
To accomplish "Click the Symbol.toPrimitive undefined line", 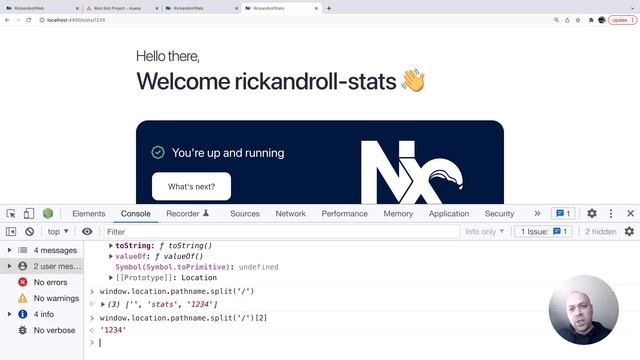I will click(x=197, y=267).
